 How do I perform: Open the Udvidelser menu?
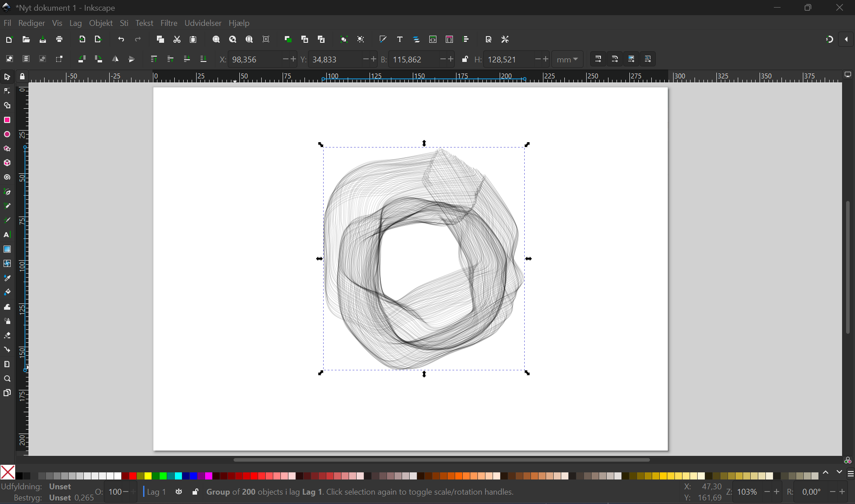tap(203, 23)
